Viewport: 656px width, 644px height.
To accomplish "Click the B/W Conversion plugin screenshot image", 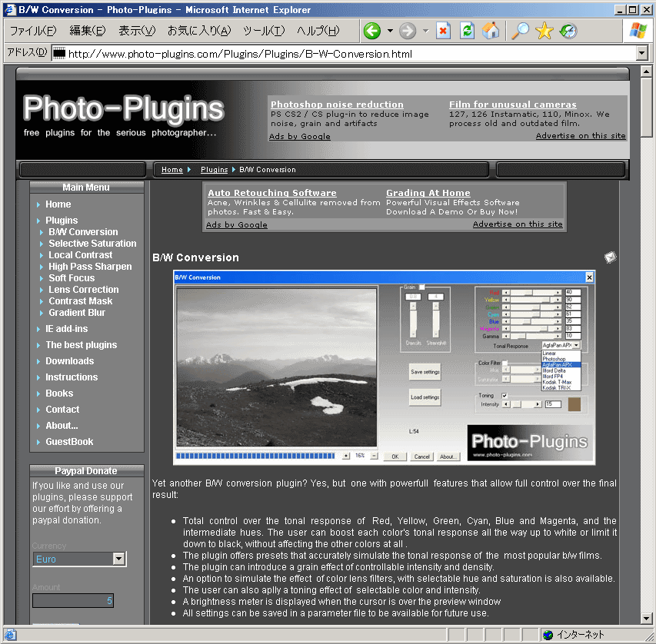I will tap(384, 367).
